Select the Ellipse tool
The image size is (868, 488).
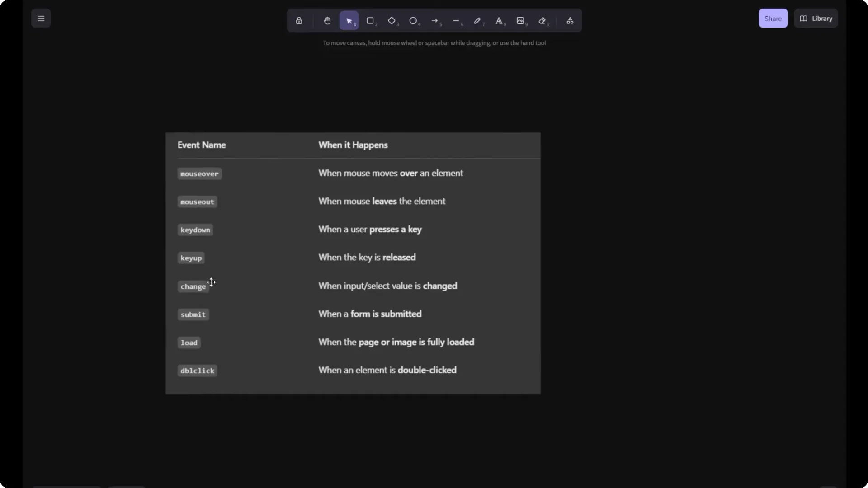tap(414, 20)
